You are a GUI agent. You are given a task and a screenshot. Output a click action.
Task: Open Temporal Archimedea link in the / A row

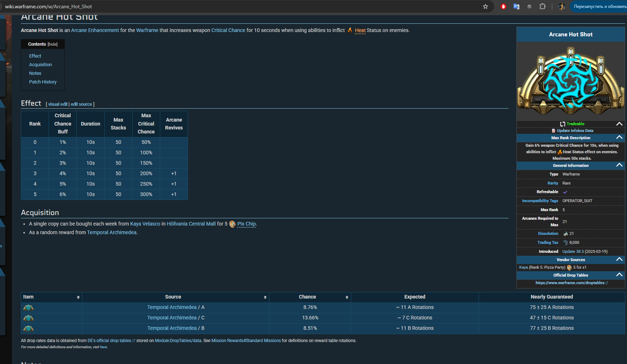coord(172,307)
